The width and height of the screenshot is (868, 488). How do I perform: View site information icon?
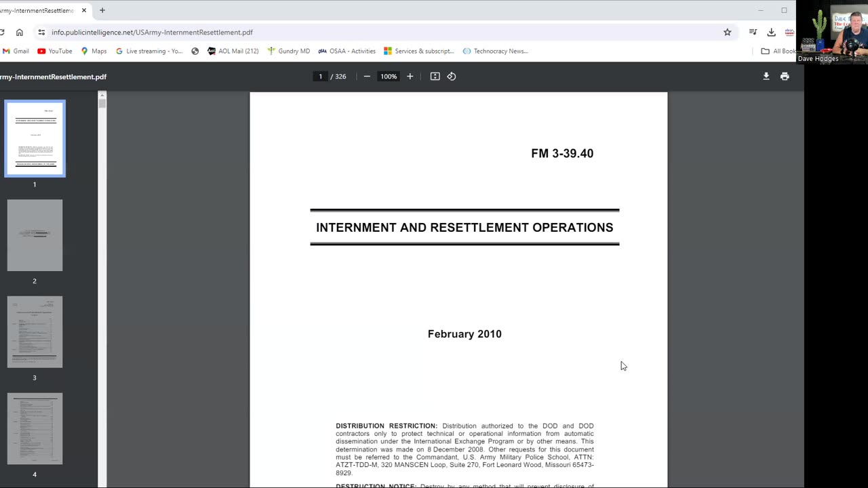[41, 32]
